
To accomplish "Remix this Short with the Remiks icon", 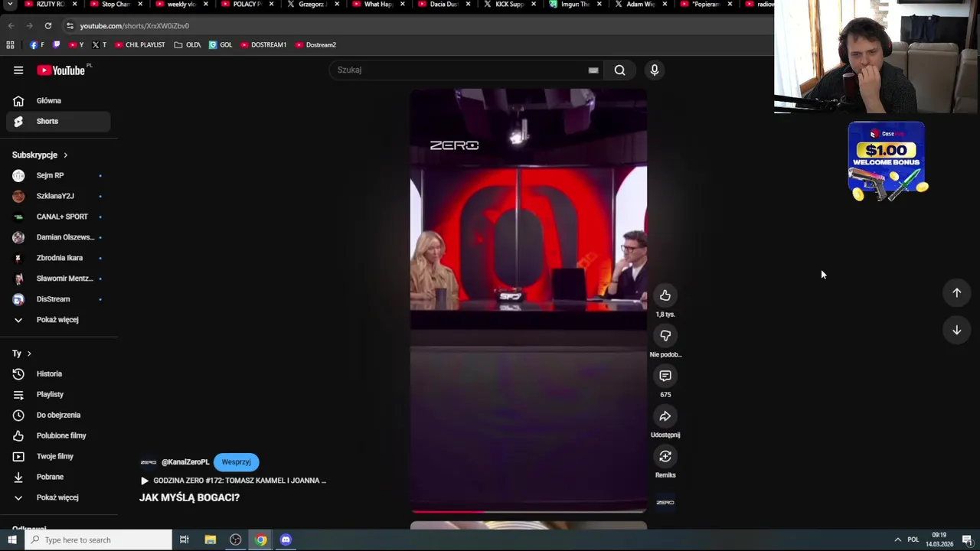I will [665, 456].
